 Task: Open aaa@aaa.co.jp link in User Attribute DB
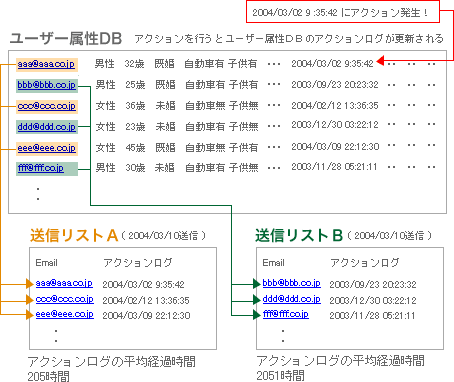pos(46,64)
